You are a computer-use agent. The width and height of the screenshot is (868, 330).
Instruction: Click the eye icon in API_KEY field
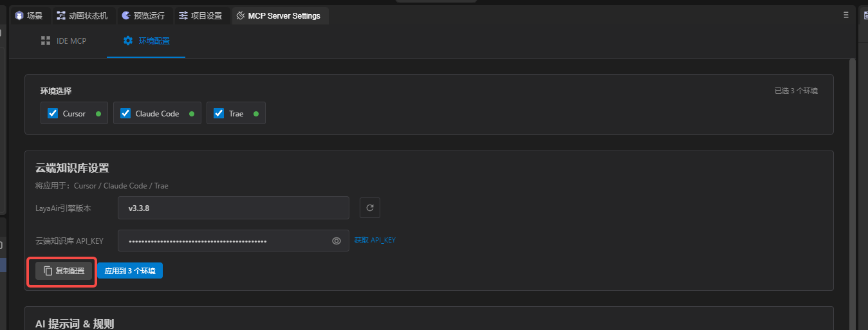pyautogui.click(x=336, y=241)
